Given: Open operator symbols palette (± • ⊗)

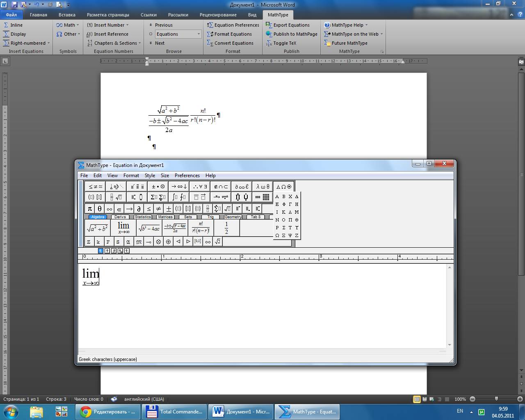Looking at the screenshot, I should [x=158, y=187].
